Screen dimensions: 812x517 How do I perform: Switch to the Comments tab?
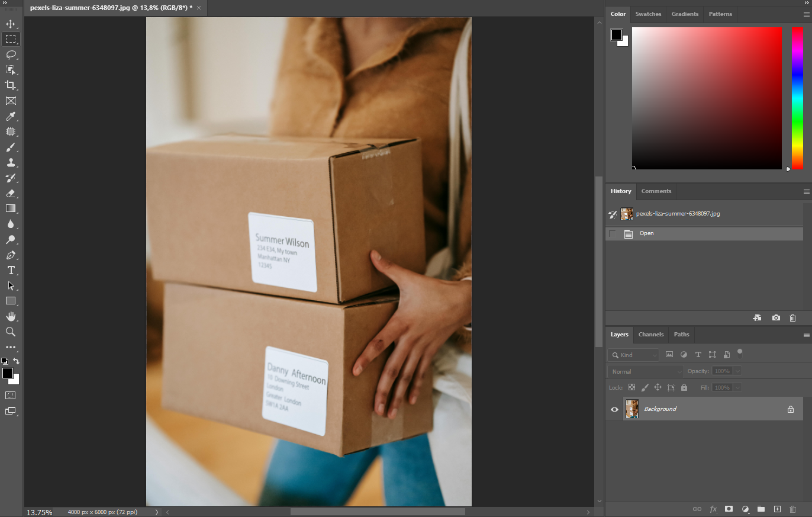(656, 191)
